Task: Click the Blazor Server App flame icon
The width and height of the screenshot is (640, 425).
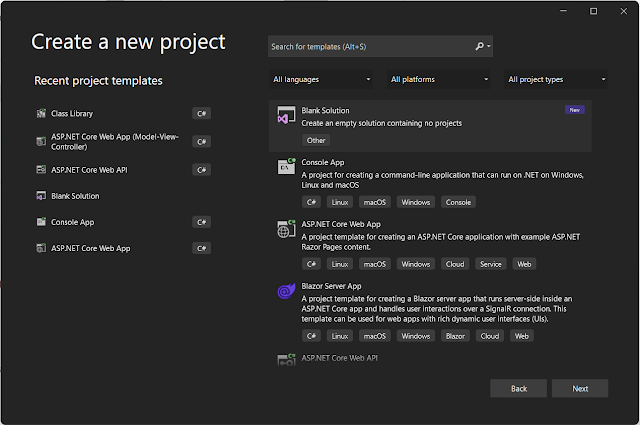Action: 284,291
